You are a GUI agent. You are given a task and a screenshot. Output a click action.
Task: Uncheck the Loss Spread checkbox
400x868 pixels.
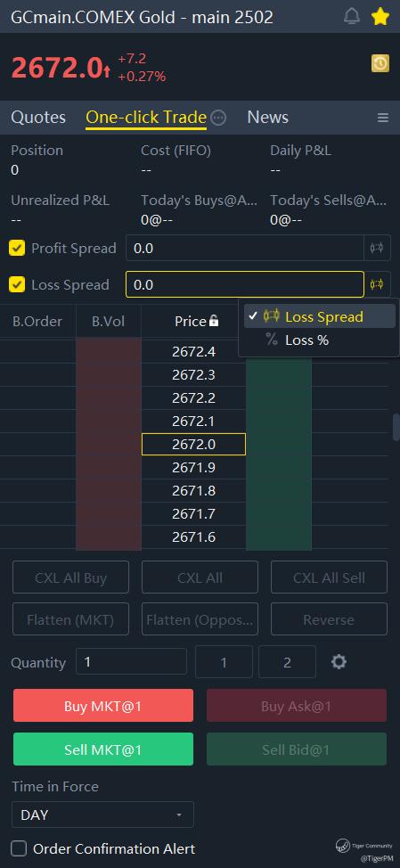17,284
